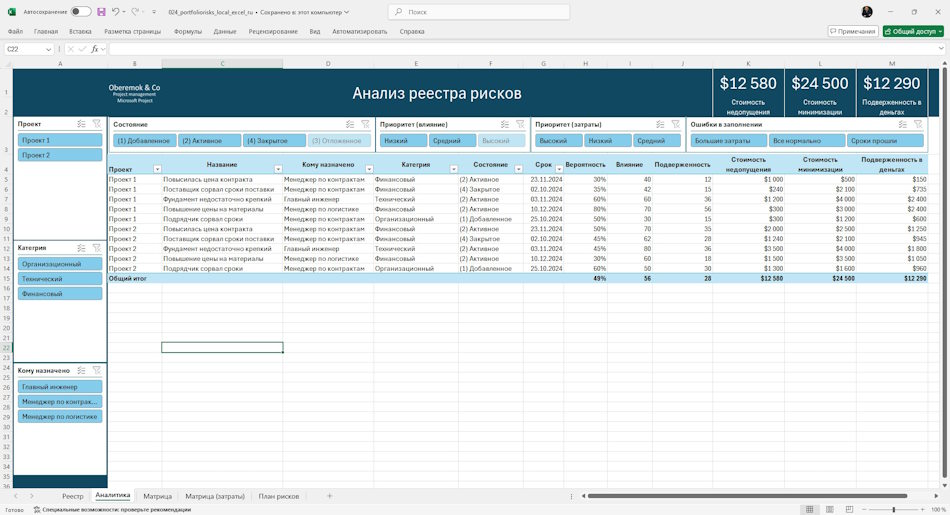Open the Проект column filter dropdown
Screen dimensions: 950x515
pos(158,169)
